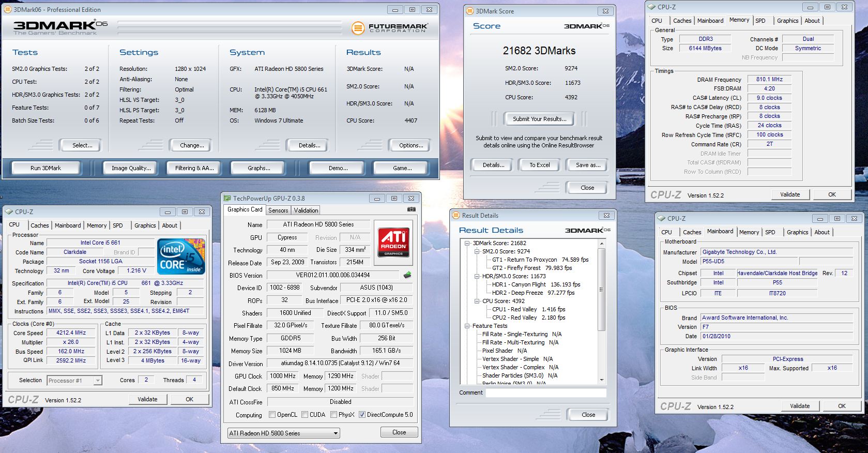868x453 pixels.
Task: Click the title icon of the CPU-Z window on the Mainboard tab
Action: click(x=661, y=218)
